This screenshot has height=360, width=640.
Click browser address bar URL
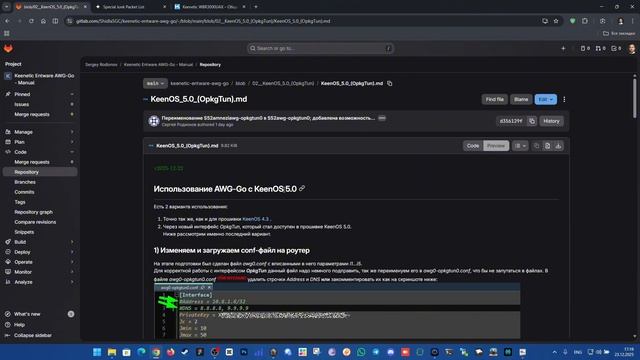tap(203, 21)
